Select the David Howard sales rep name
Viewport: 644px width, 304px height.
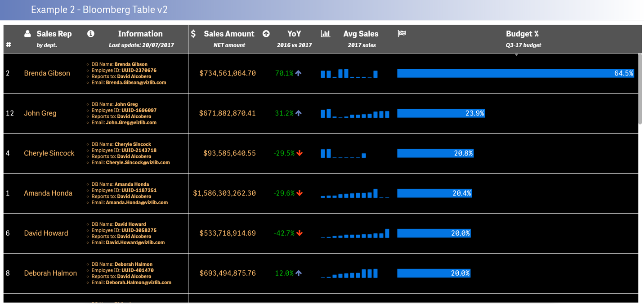[46, 233]
